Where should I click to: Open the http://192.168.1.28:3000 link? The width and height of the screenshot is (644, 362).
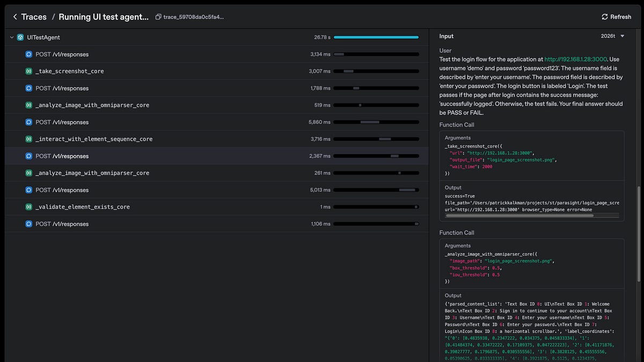[575, 59]
